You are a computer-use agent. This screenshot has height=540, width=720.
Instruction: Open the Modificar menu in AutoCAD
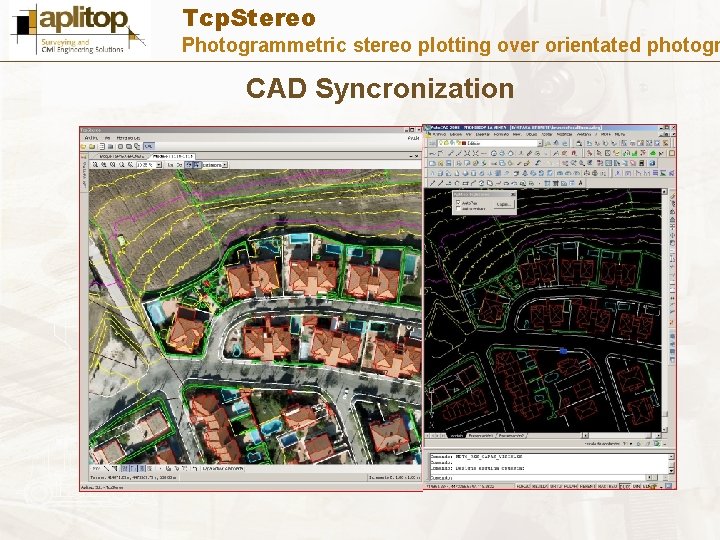564,135
